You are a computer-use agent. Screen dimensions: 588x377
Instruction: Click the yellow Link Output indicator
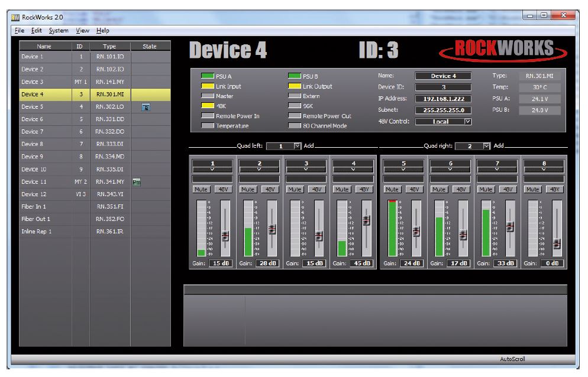click(294, 86)
